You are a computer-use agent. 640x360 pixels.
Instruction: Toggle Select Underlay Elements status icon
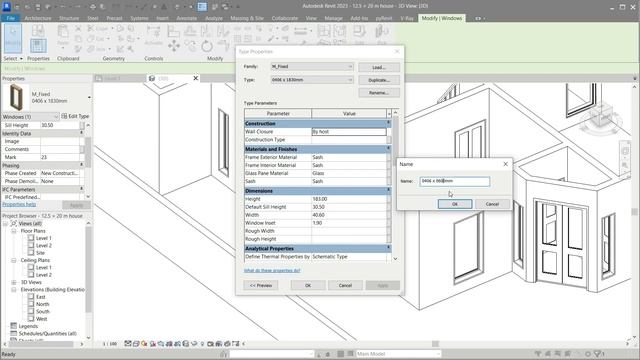548,353
